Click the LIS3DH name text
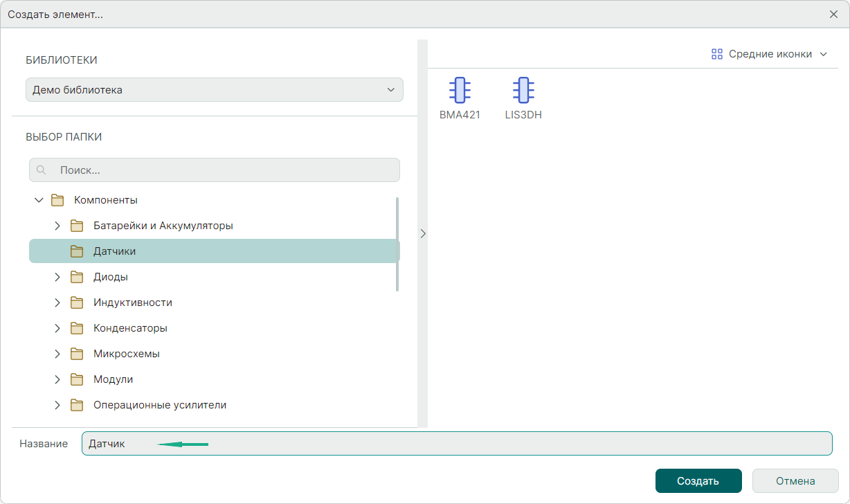 [x=523, y=115]
